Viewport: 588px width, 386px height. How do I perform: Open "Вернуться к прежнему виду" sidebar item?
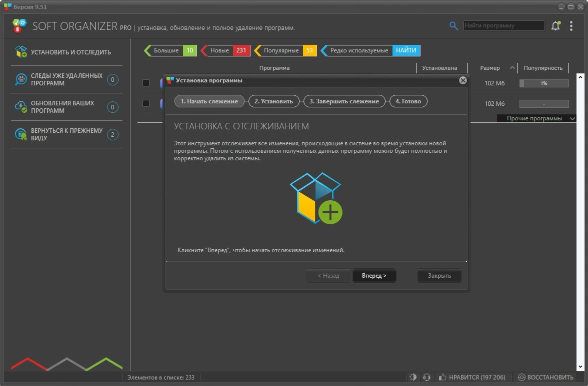[x=67, y=134]
